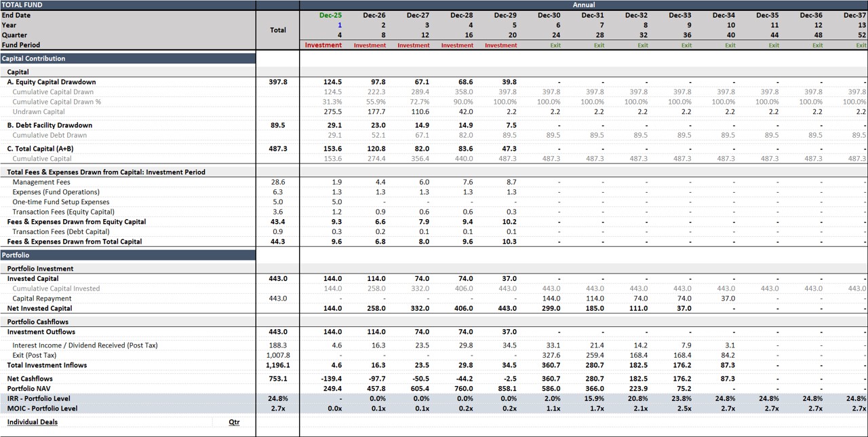Screen dimensions: 868x437
Task: Click IRR Dec-31 value 15.9%
Action: 594,399
